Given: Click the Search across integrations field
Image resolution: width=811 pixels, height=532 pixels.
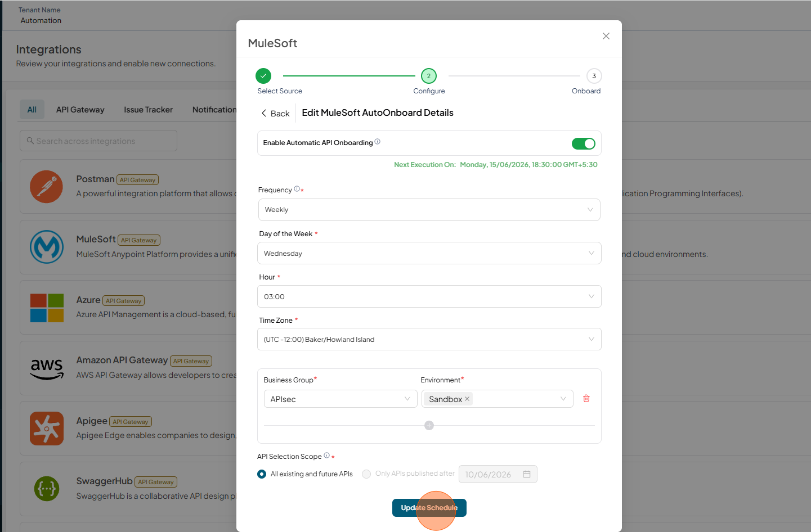Looking at the screenshot, I should (98, 141).
